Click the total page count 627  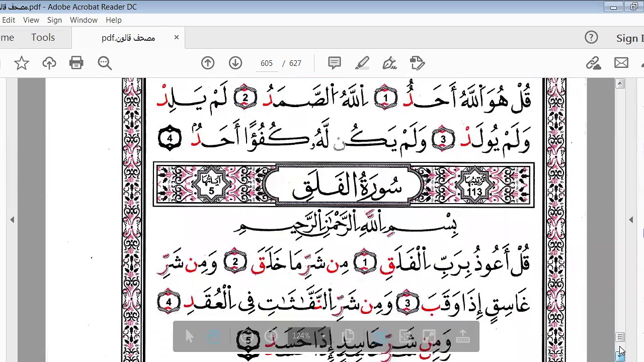coord(295,63)
